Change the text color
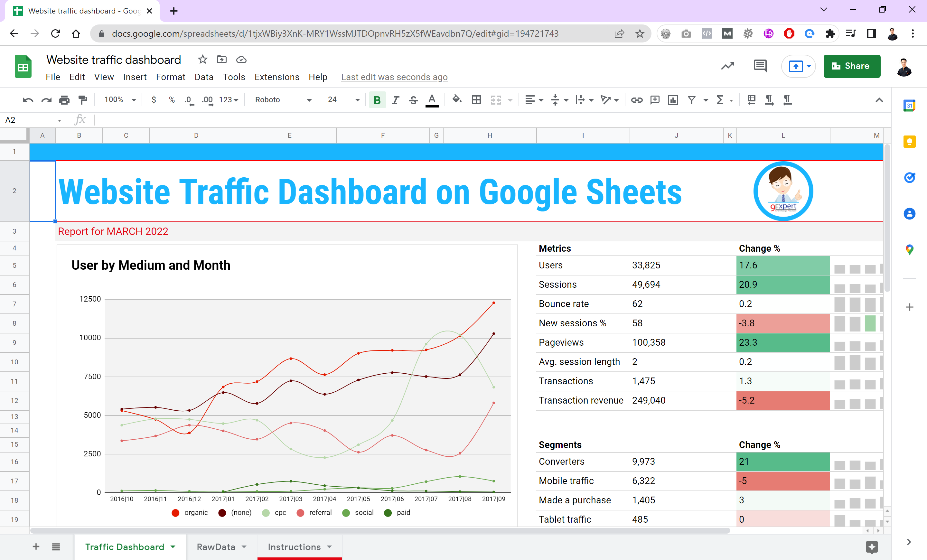This screenshot has width=927, height=560. [432, 100]
